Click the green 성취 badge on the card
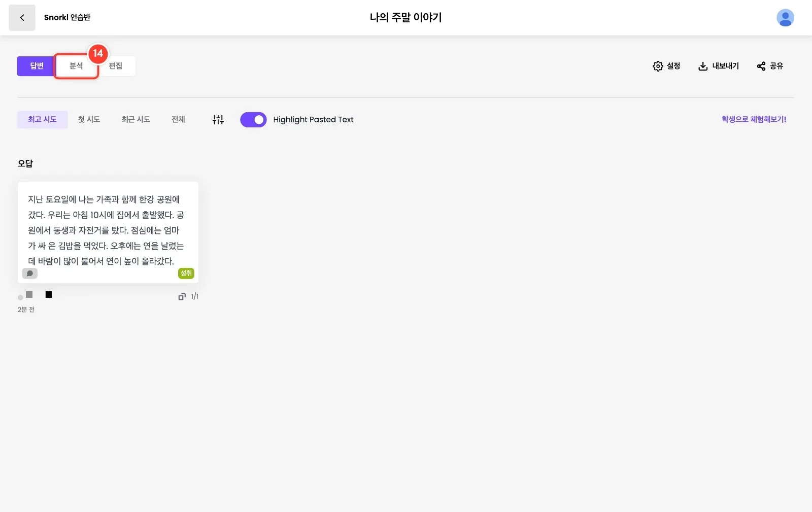This screenshot has width=812, height=512. click(186, 274)
